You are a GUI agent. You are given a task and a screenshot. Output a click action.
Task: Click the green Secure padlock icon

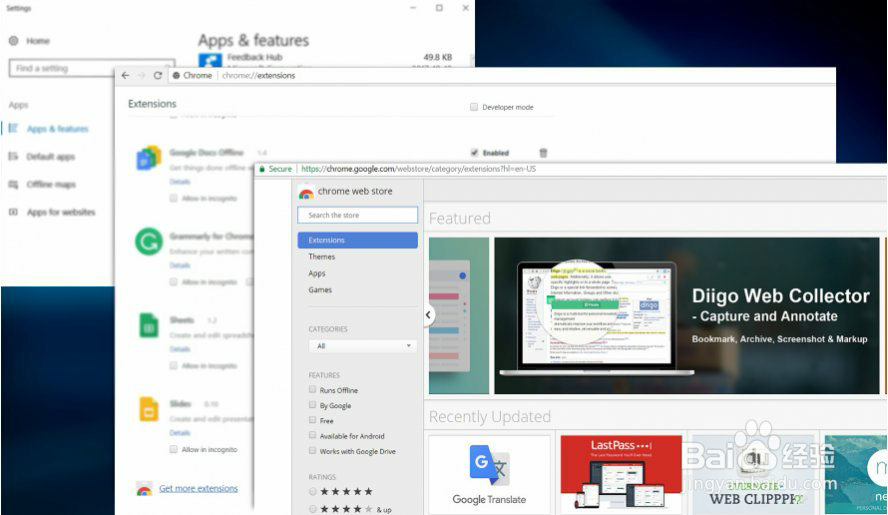(262, 169)
